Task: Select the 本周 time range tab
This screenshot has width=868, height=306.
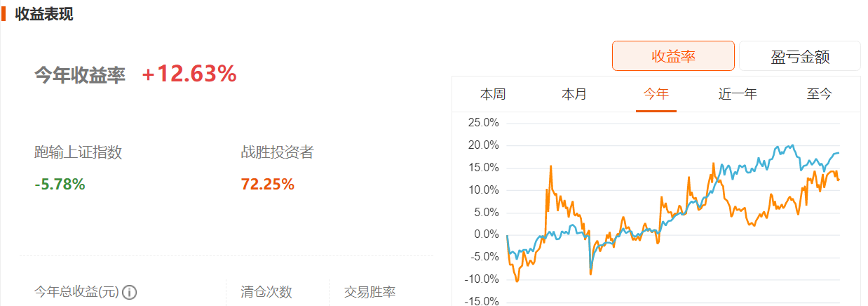Action: [x=493, y=94]
